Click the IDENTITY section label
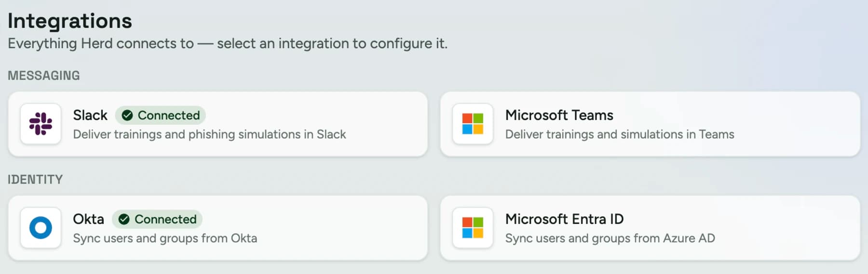 [x=35, y=180]
